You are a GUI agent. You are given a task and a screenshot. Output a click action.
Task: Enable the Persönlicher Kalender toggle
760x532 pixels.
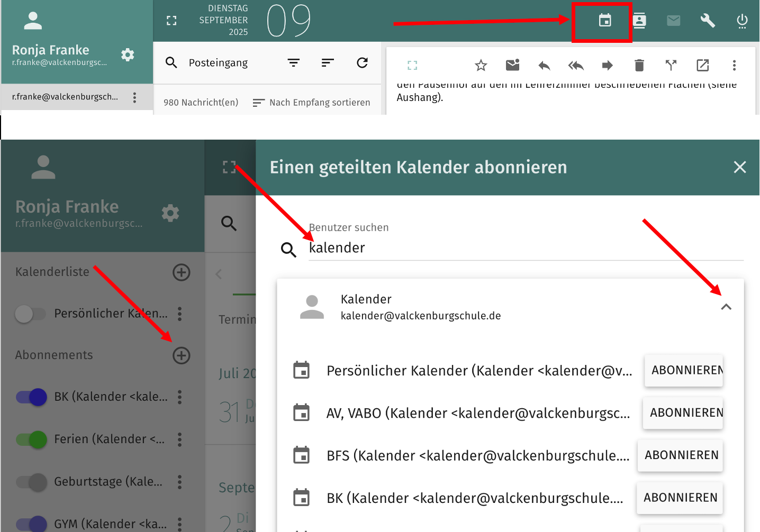31,314
